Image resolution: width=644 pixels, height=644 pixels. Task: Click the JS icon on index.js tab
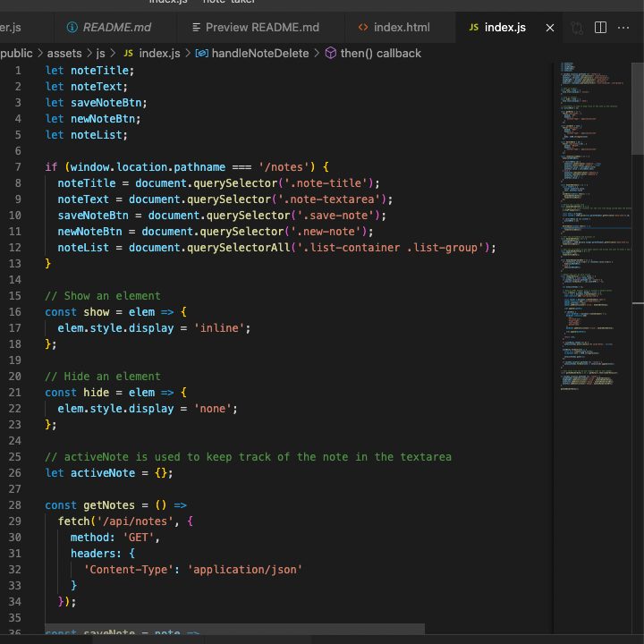pyautogui.click(x=473, y=28)
